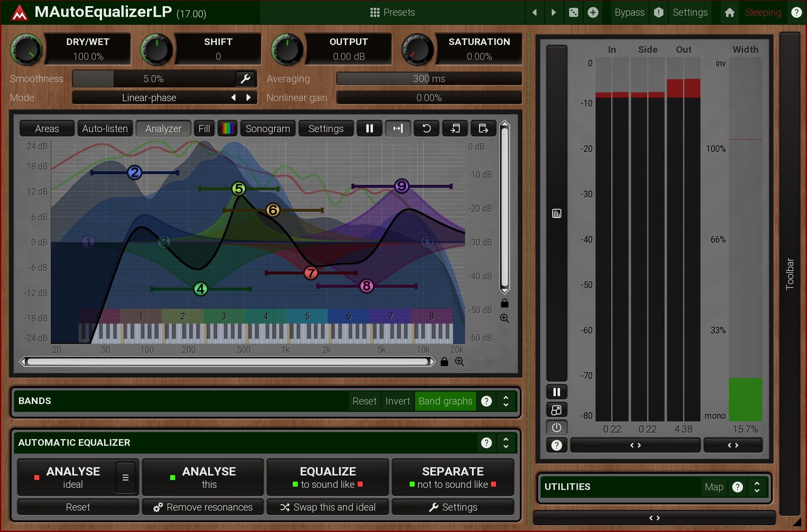Collapse the Automatic Equalizer panel arrows

[x=506, y=442]
